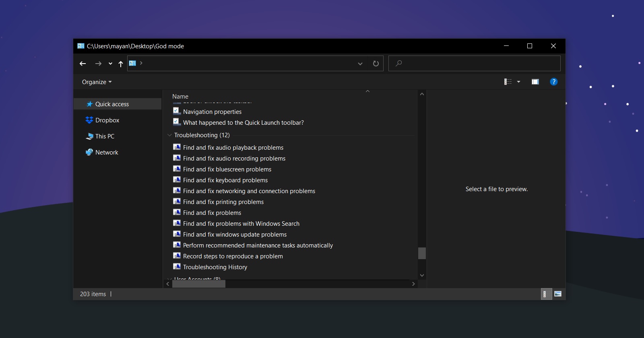The height and width of the screenshot is (338, 644).
Task: Switch to details view in status bar
Action: click(545, 294)
